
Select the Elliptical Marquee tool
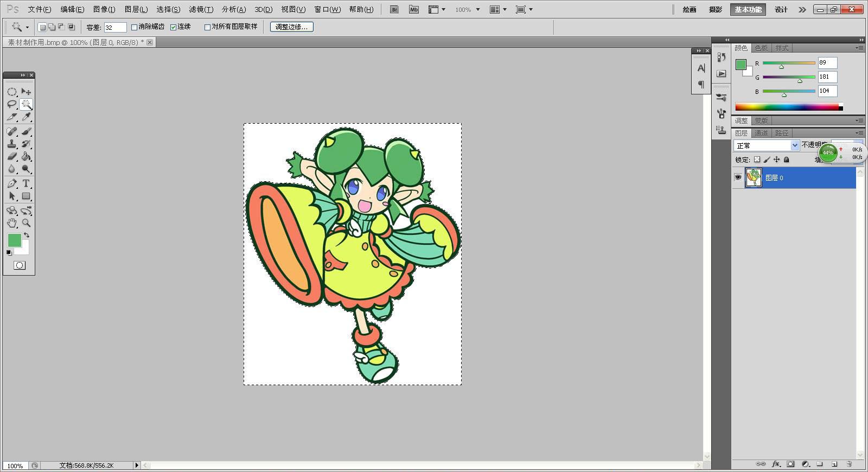tap(12, 92)
